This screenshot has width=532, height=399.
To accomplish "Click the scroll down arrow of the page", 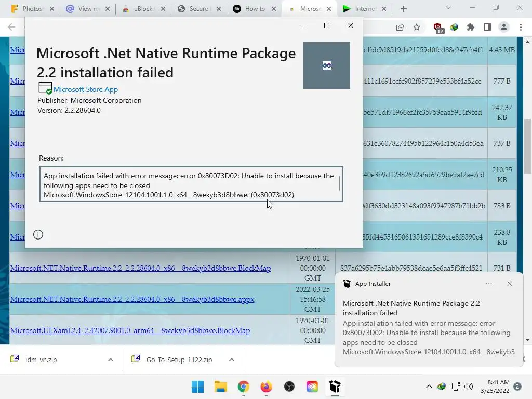I will pos(528,340).
